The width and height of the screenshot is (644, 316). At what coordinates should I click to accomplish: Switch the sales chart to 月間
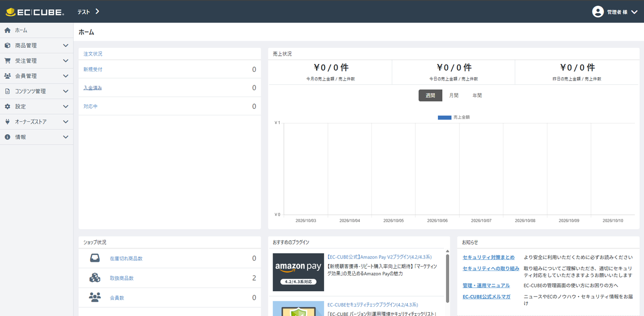pos(454,95)
